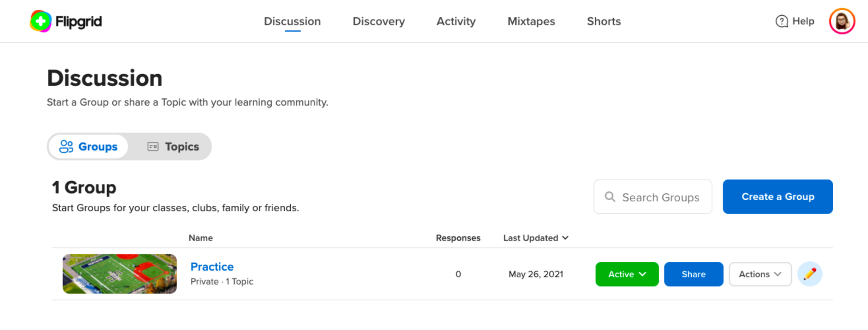Navigate to the Shorts tab
This screenshot has height=330, width=868.
click(604, 21)
